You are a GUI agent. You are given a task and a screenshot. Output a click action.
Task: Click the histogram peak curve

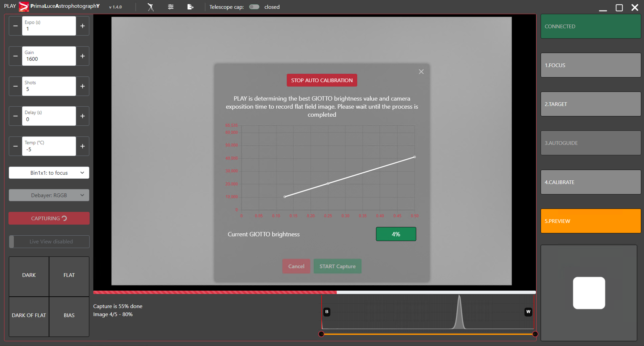click(459, 312)
